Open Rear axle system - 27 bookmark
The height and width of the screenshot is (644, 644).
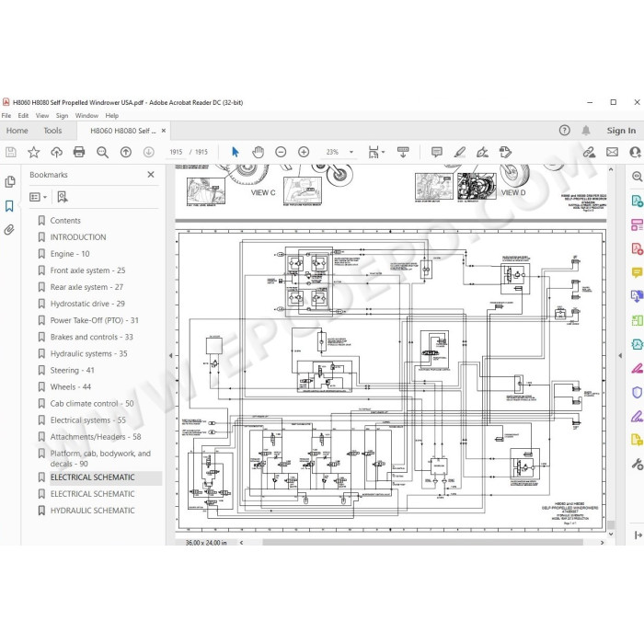[86, 287]
